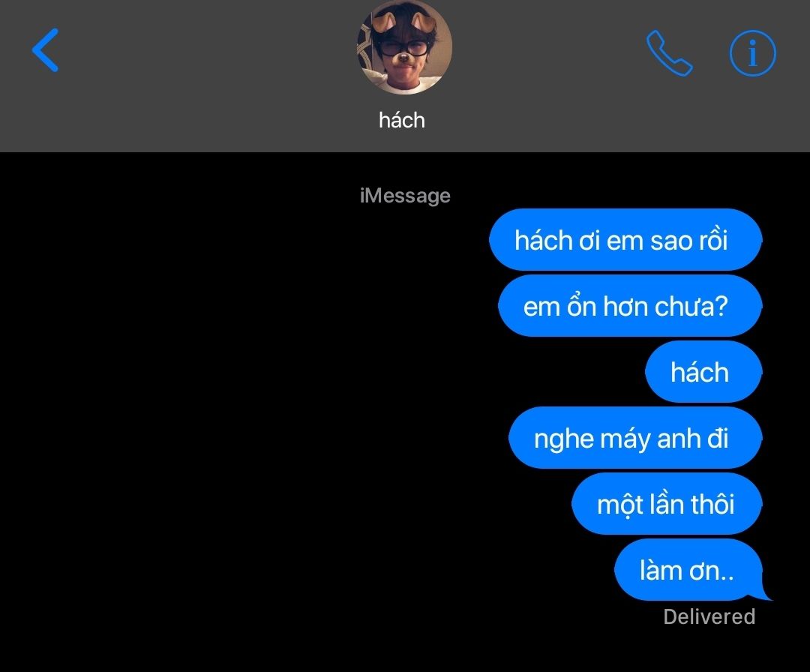Tap the 'một lần thôi' bubble
The width and height of the screenshot is (810, 672).
tap(667, 504)
